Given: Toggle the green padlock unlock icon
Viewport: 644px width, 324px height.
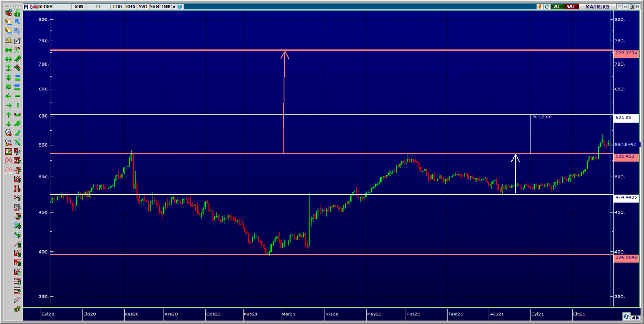Looking at the screenshot, I should point(18,12).
